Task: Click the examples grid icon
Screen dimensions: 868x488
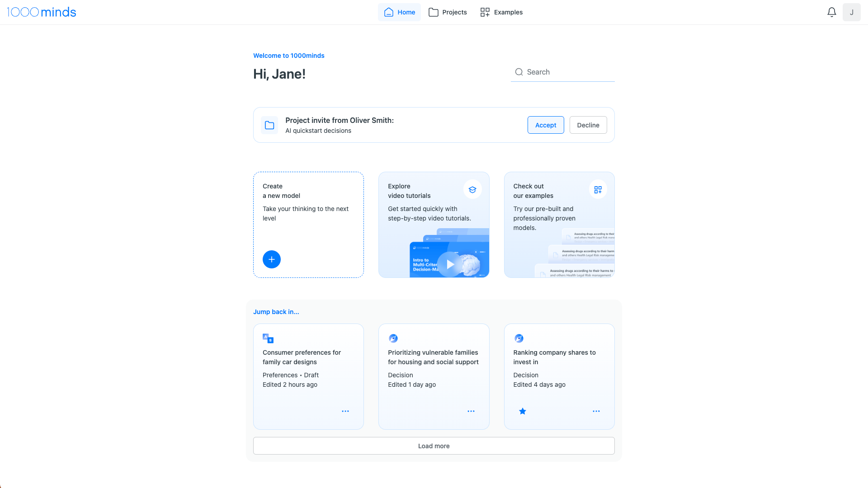Action: (x=598, y=190)
